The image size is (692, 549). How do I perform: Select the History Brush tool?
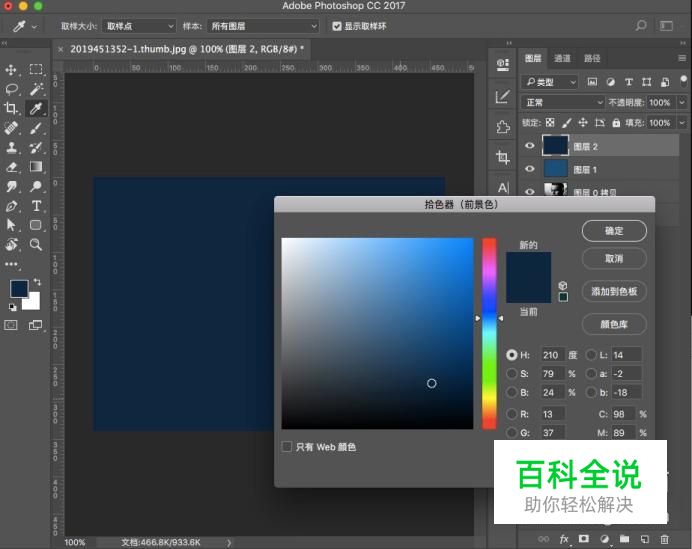(36, 147)
